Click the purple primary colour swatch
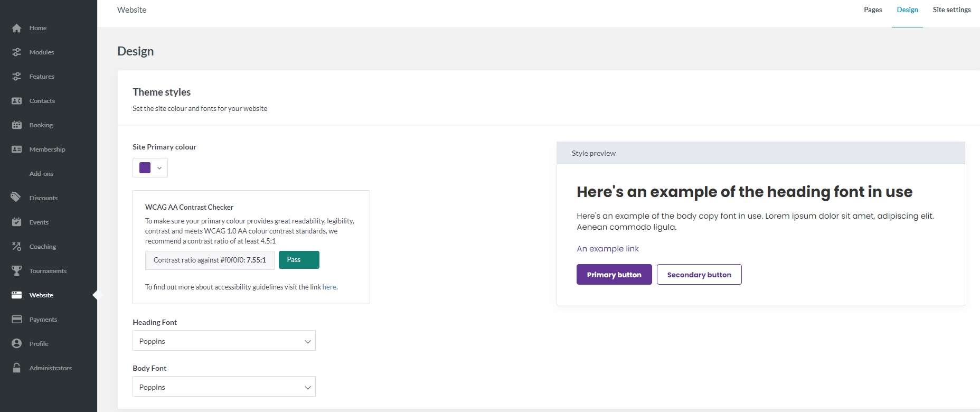 [x=145, y=168]
